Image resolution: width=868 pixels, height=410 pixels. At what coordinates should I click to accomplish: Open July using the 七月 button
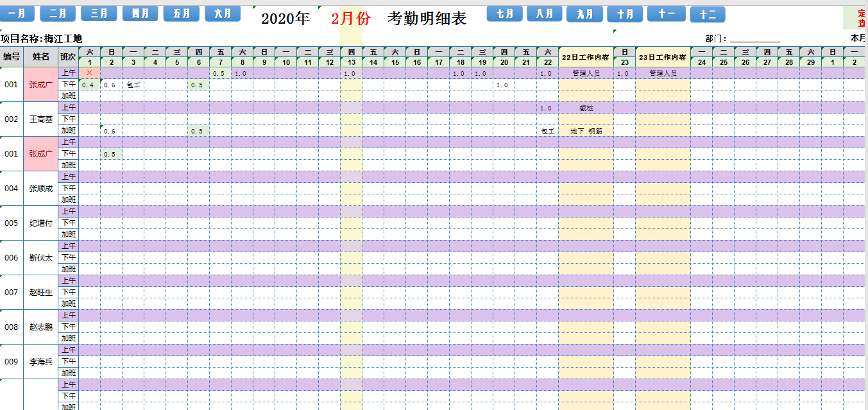[x=504, y=12]
